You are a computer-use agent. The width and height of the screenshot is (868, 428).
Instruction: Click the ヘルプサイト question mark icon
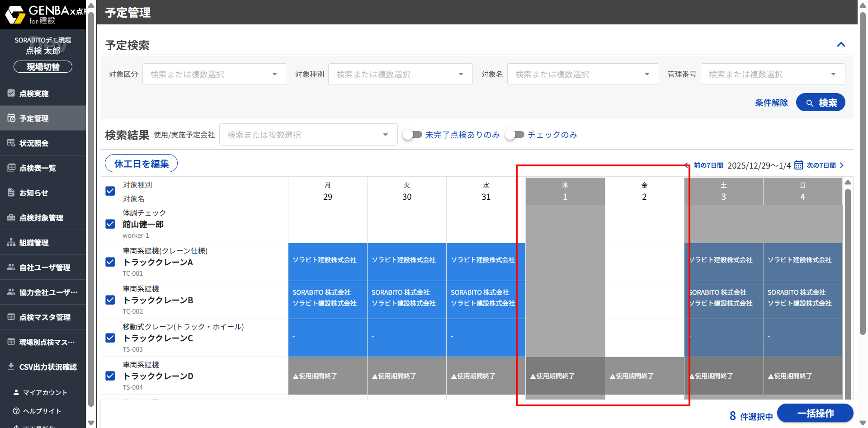tap(16, 411)
